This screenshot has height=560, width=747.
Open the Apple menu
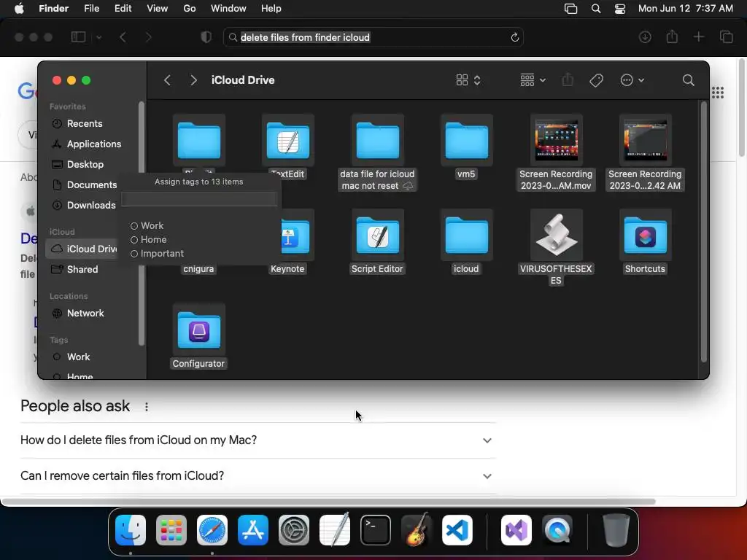[x=19, y=9]
